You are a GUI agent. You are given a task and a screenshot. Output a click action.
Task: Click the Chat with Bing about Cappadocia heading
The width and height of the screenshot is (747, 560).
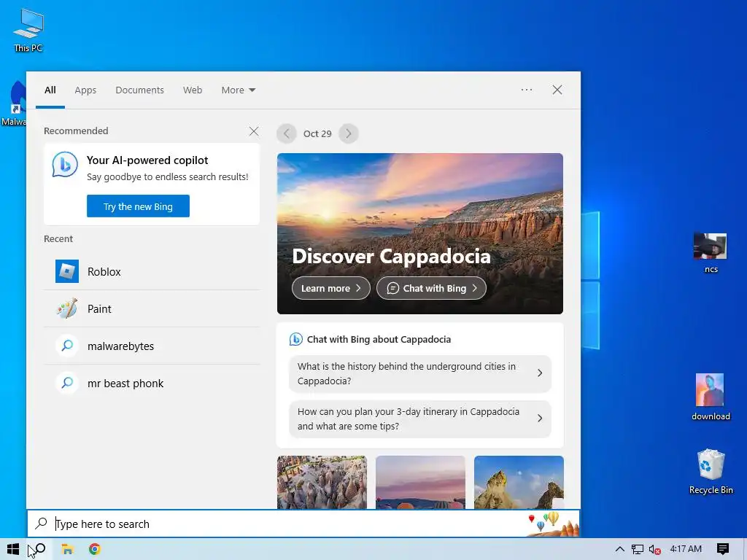tap(379, 340)
